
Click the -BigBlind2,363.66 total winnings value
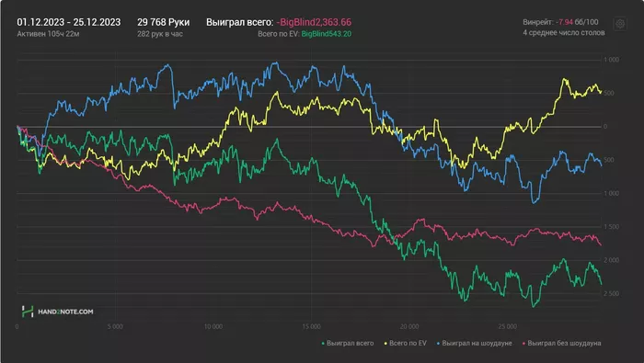[314, 22]
